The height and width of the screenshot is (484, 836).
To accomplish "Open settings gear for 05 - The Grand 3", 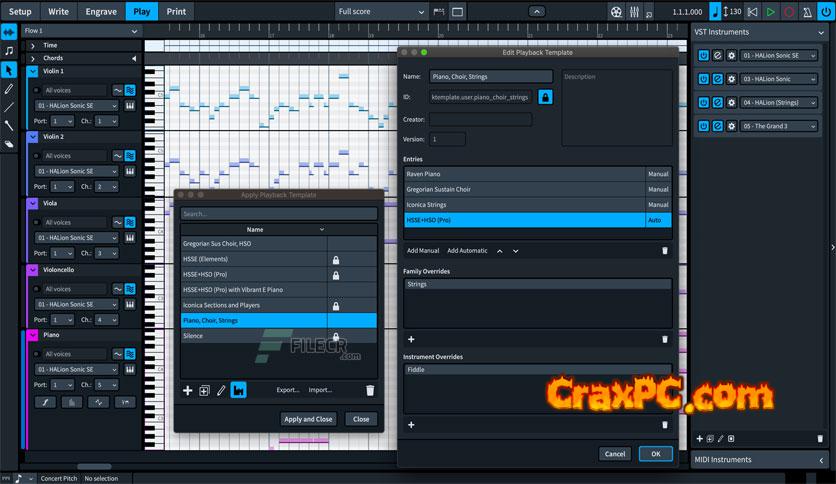I will 731,126.
